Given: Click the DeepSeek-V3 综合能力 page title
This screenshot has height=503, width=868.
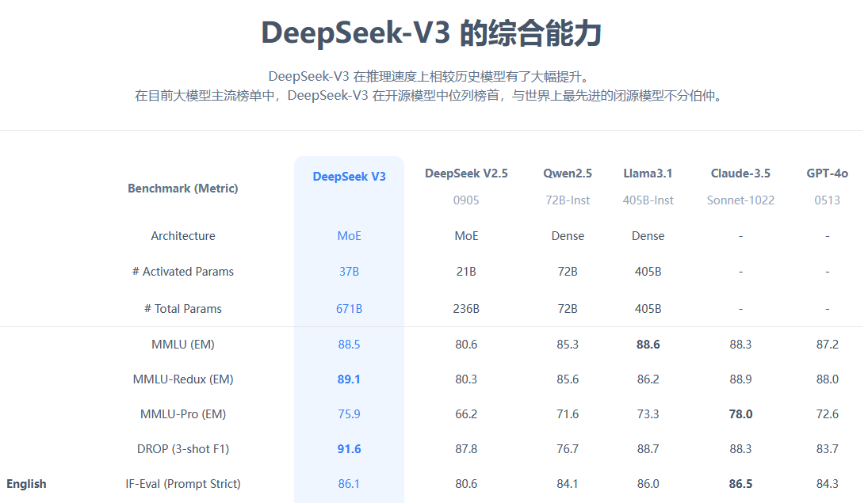Looking at the screenshot, I should pyautogui.click(x=433, y=33).
